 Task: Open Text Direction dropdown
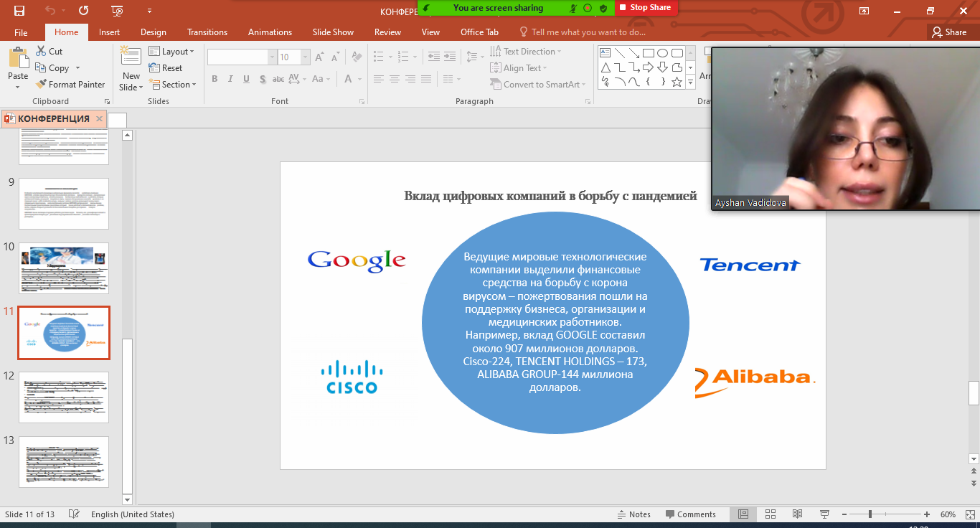point(526,52)
